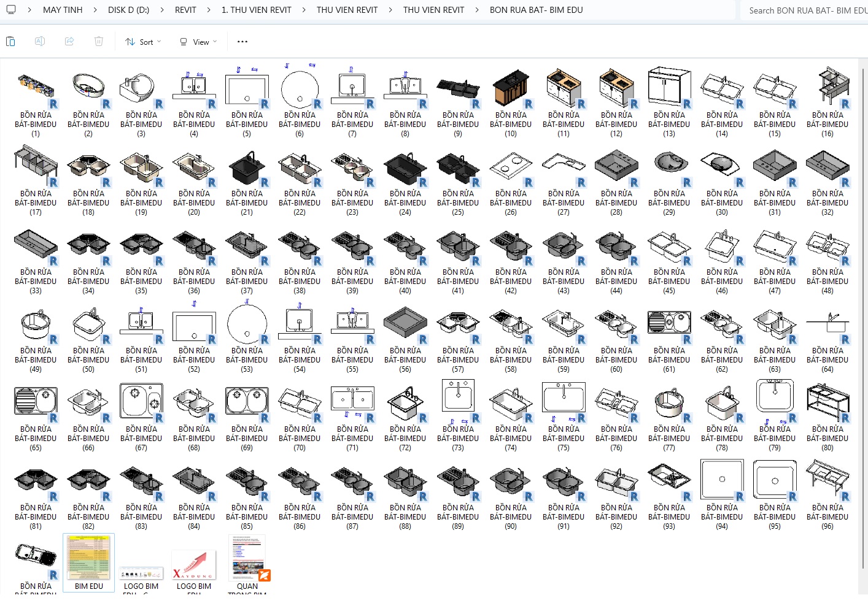868x603 pixels.
Task: Click the Delete trash icon
Action: click(99, 42)
